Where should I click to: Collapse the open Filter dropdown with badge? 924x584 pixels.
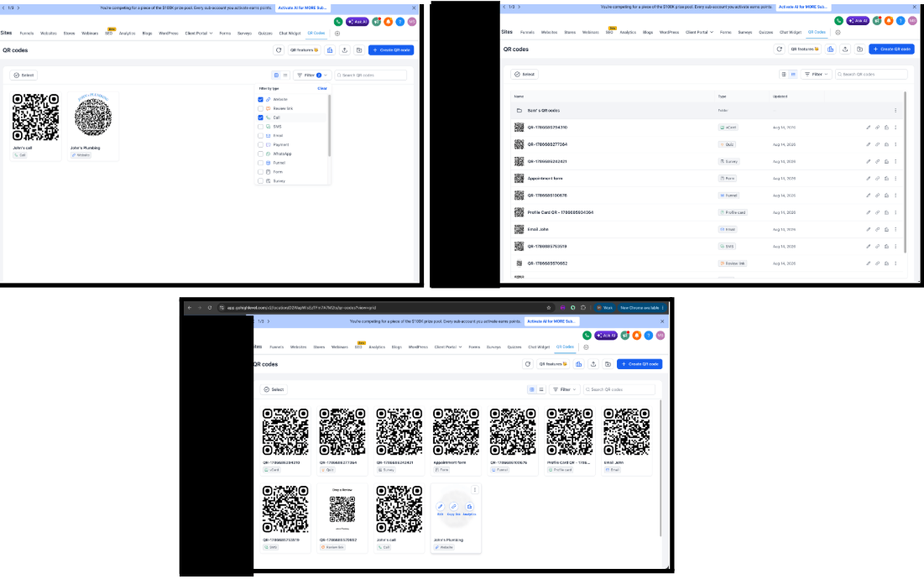311,76
